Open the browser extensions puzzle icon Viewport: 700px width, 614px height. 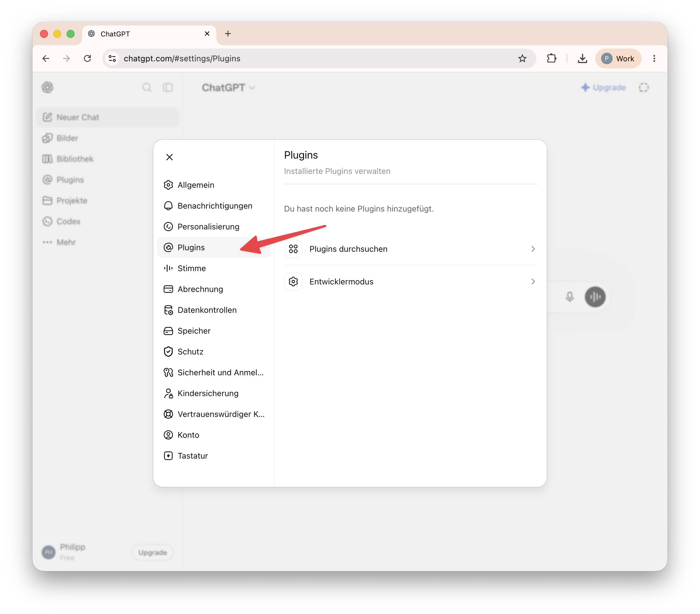[551, 58]
